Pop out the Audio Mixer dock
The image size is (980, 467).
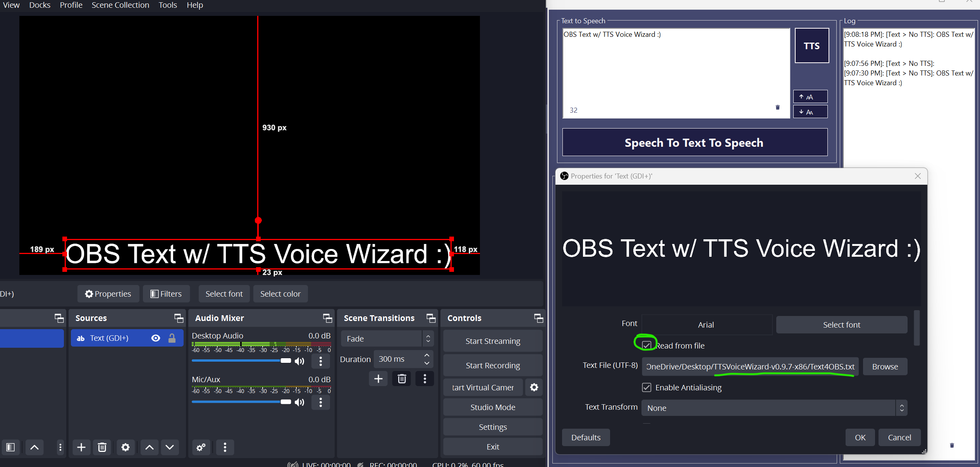[328, 318]
